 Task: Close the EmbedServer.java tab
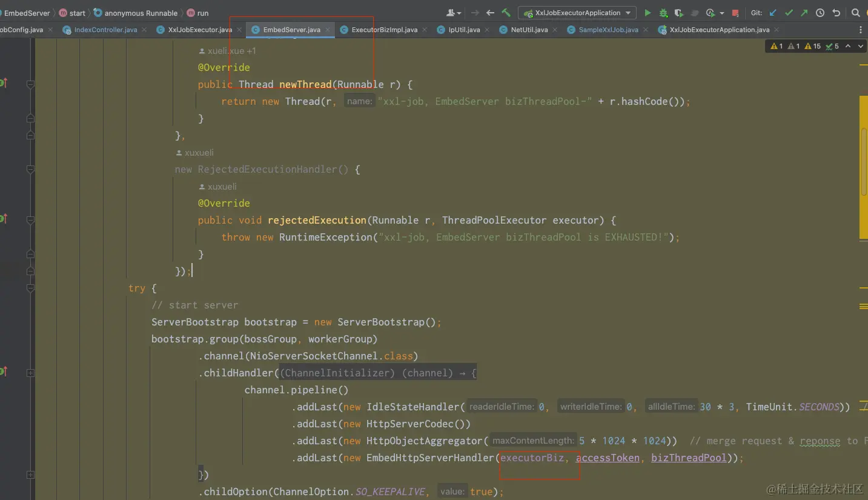(x=328, y=30)
